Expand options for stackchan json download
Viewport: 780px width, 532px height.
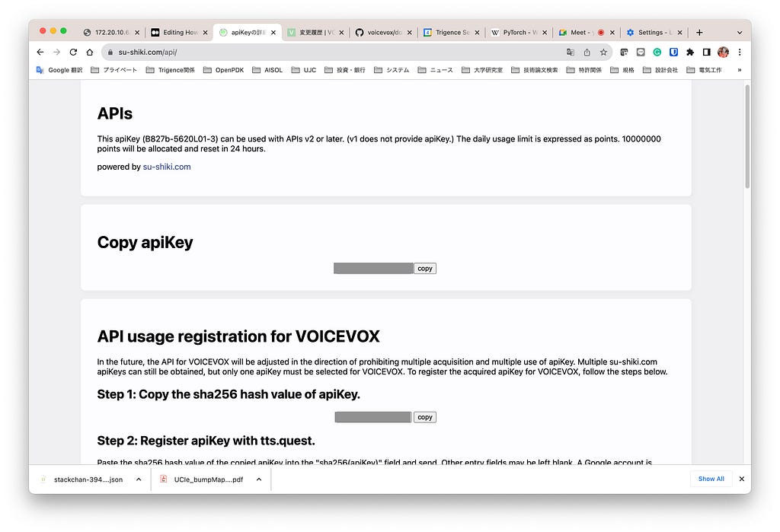coord(139,479)
